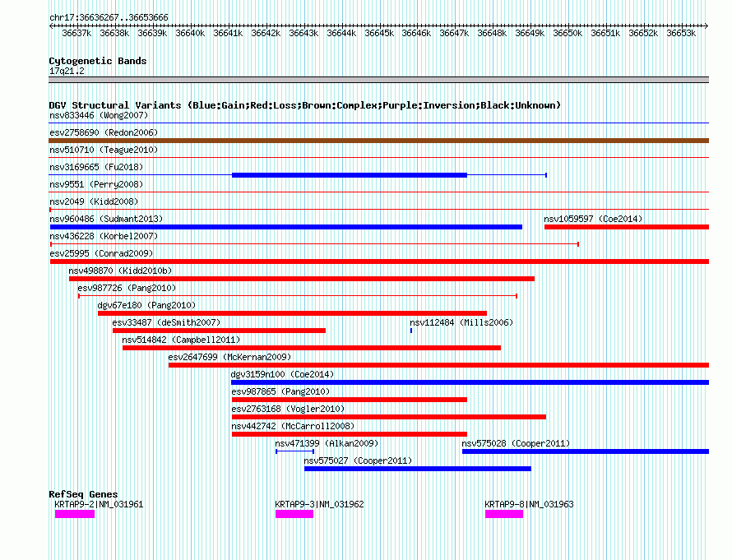Open nsv1059597 (Coe2014) variant label

pos(593,219)
